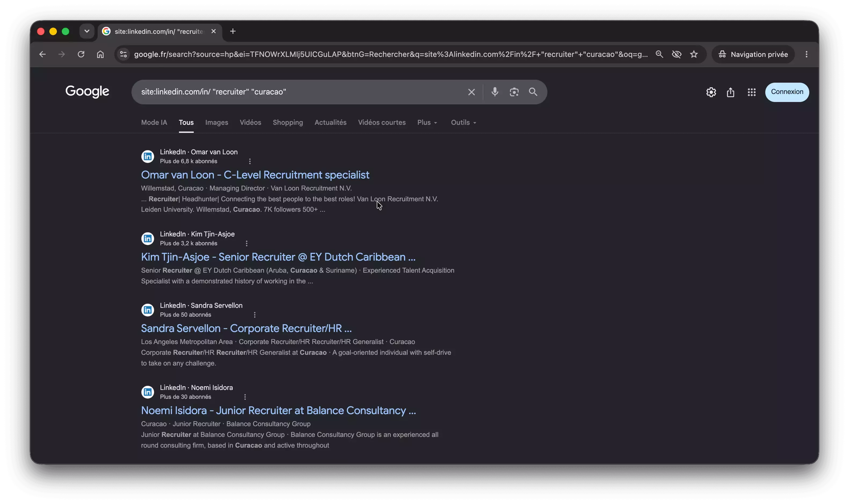This screenshot has height=504, width=849.
Task: Click 'LinkedIn · Noemi Isidora' source text
Action: pos(196,388)
